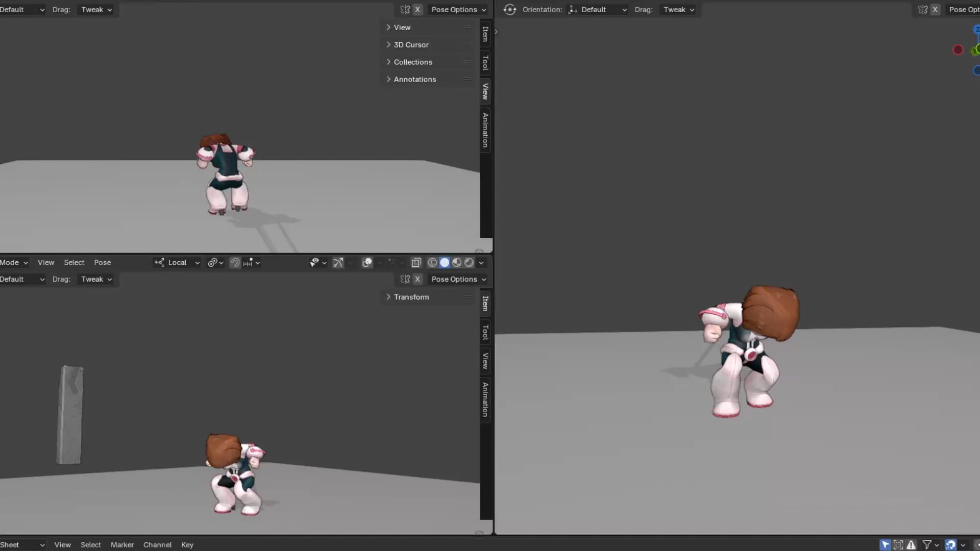Open Local transform orientation dropdown

tap(177, 262)
